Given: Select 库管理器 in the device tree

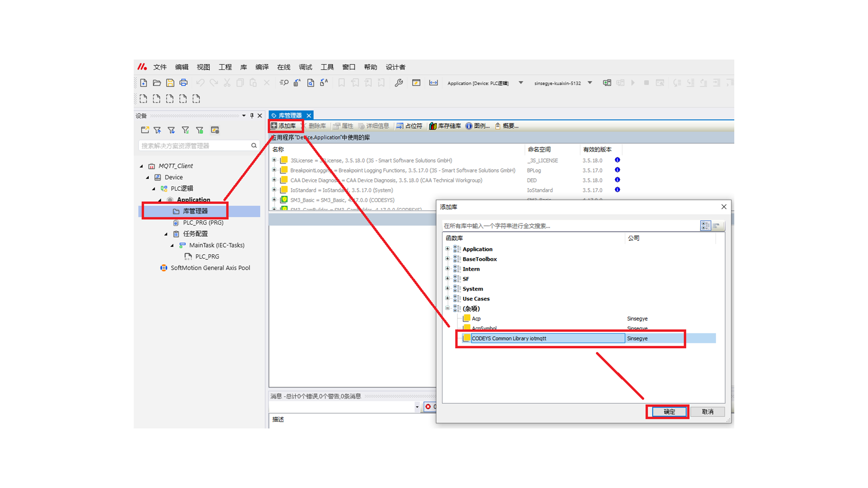Looking at the screenshot, I should coord(195,211).
